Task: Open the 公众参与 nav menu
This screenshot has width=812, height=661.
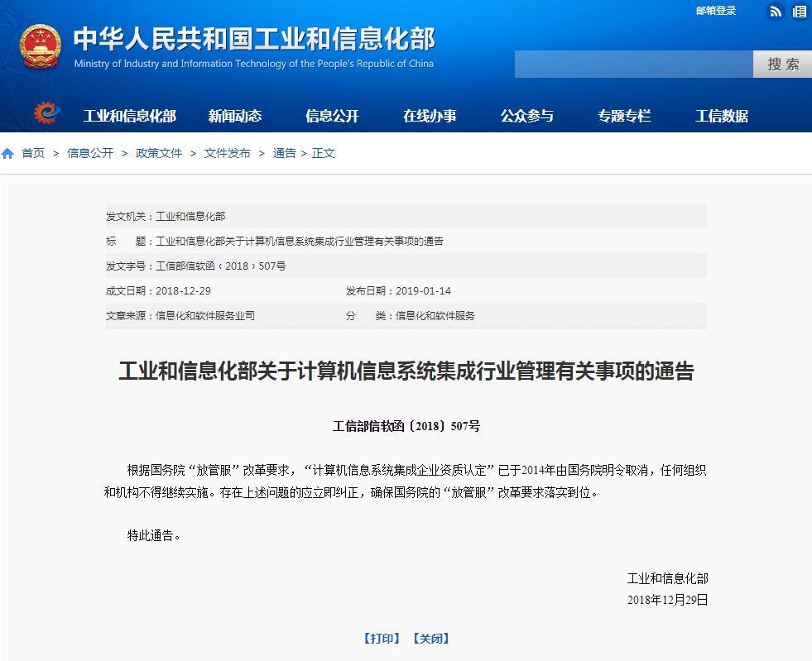Action: 526,116
